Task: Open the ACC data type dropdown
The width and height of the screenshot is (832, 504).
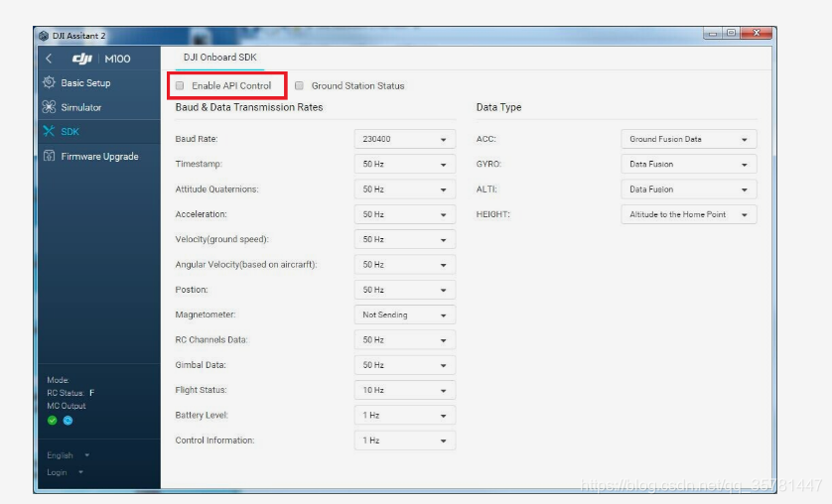Action: tap(688, 139)
